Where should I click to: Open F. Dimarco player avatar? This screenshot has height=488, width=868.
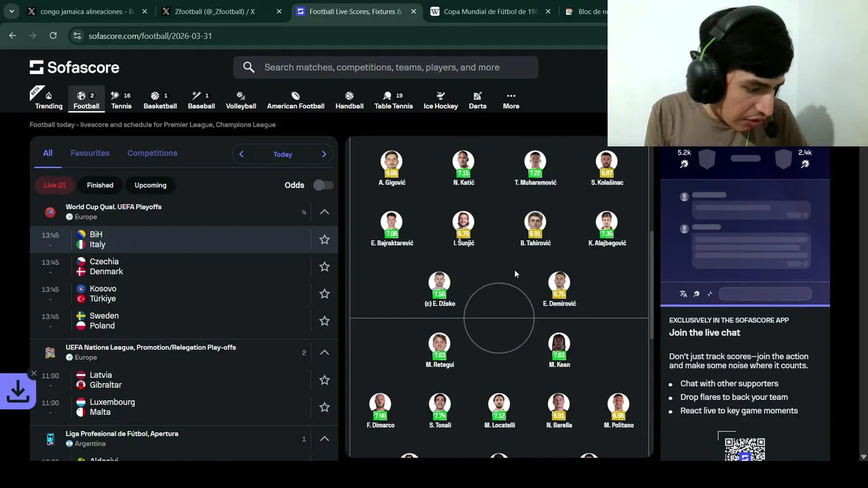coord(380,405)
